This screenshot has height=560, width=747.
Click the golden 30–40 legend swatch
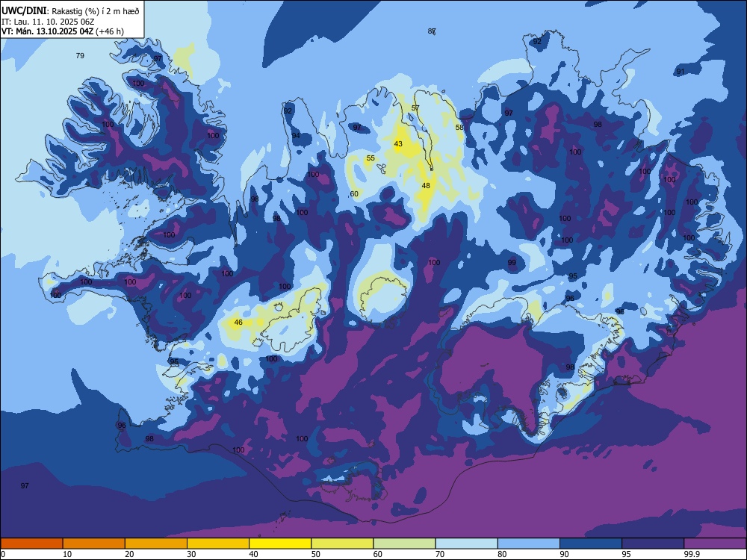218,544
